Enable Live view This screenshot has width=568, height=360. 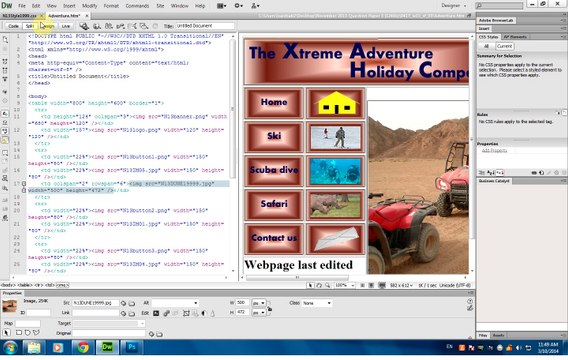[x=66, y=26]
